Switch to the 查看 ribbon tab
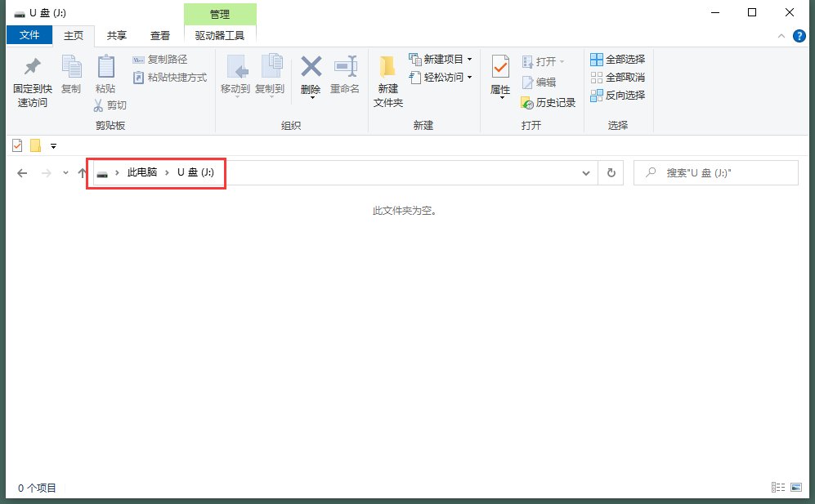 159,35
